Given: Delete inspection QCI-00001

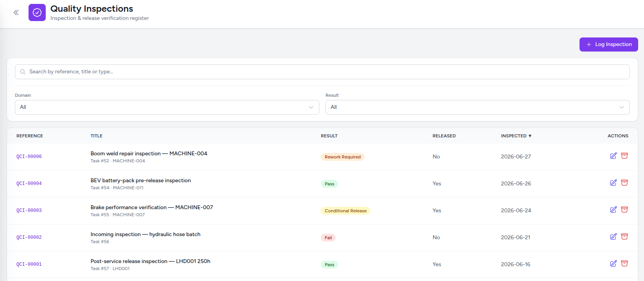Looking at the screenshot, I should [x=624, y=263].
